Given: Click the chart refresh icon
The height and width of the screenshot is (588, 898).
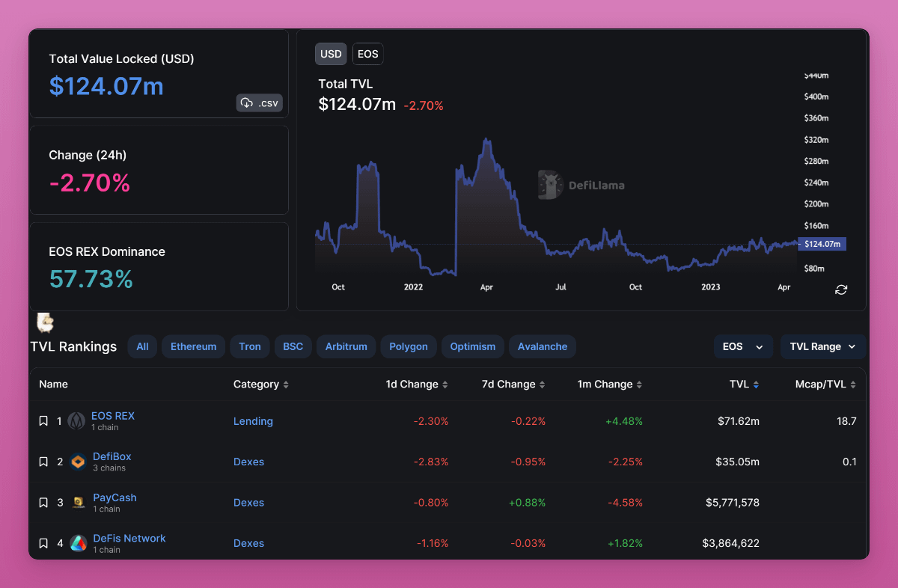Looking at the screenshot, I should pos(841,290).
